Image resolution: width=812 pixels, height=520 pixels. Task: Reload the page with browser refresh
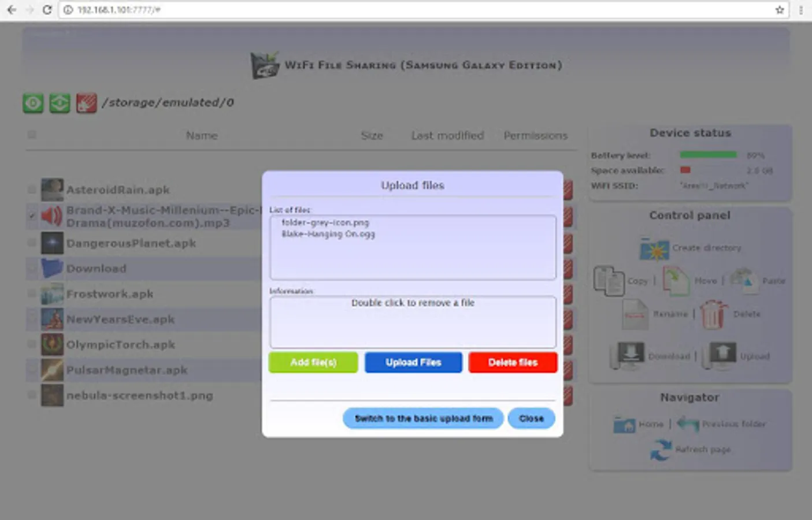[x=47, y=10]
